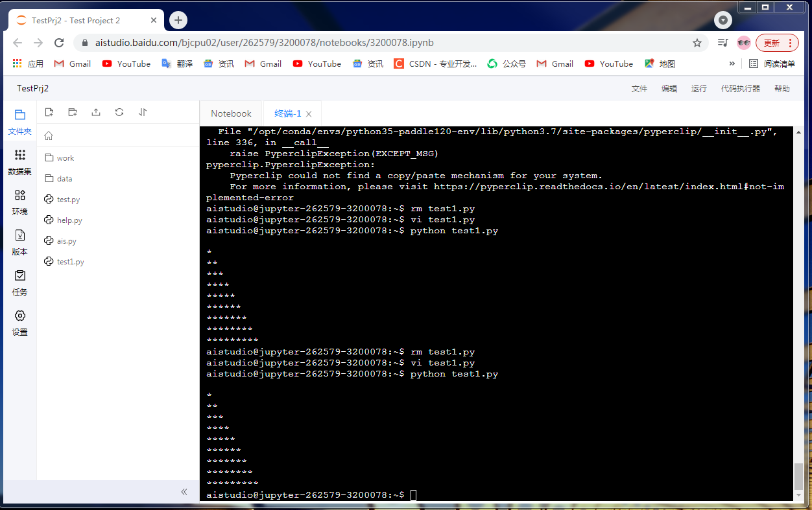Open the first Gmail bookmark
The width and height of the screenshot is (812, 510).
click(x=73, y=64)
